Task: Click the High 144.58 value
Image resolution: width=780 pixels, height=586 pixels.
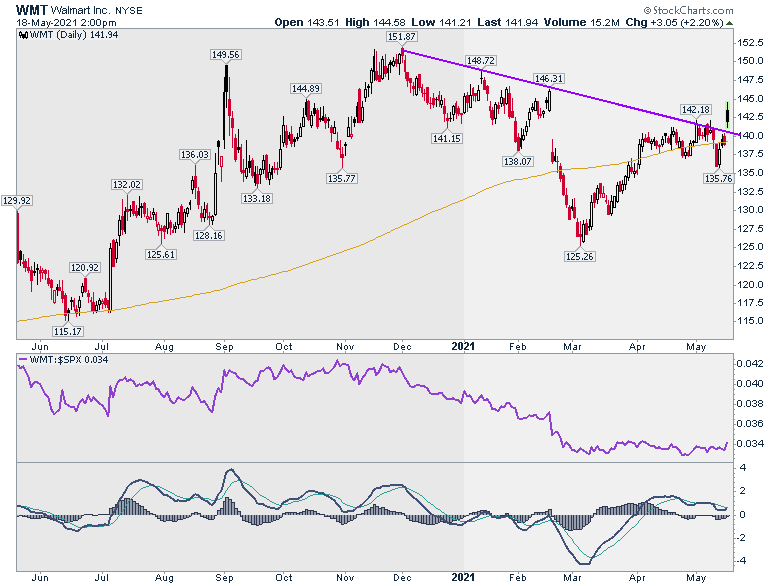Action: pos(376,22)
